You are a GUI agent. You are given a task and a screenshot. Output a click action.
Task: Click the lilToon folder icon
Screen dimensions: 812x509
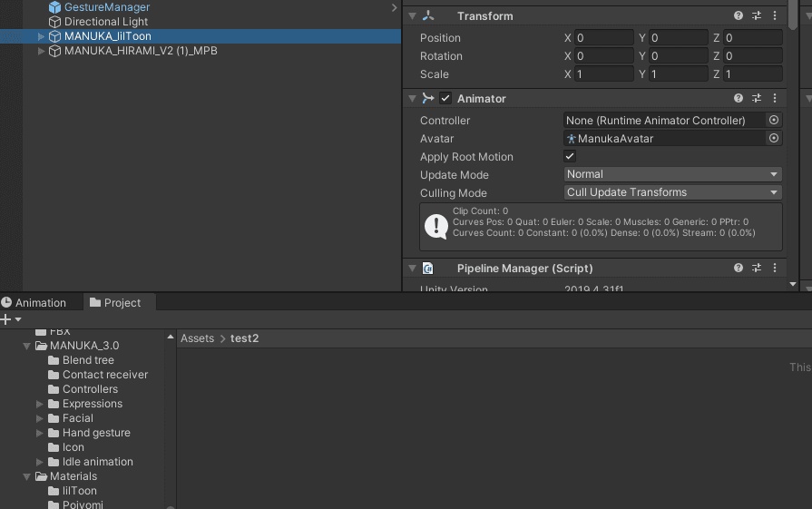coord(54,490)
